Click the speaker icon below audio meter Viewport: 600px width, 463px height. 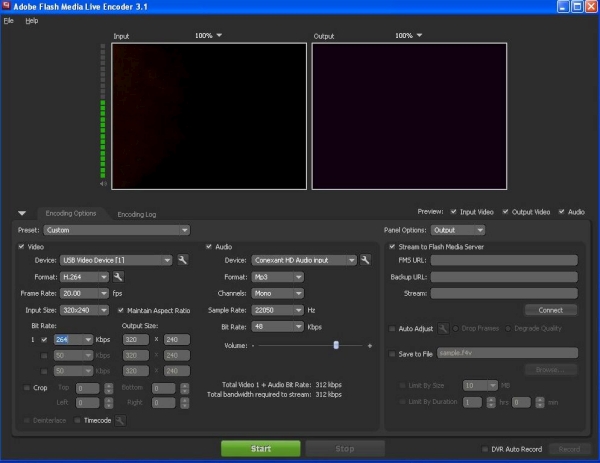(x=103, y=184)
